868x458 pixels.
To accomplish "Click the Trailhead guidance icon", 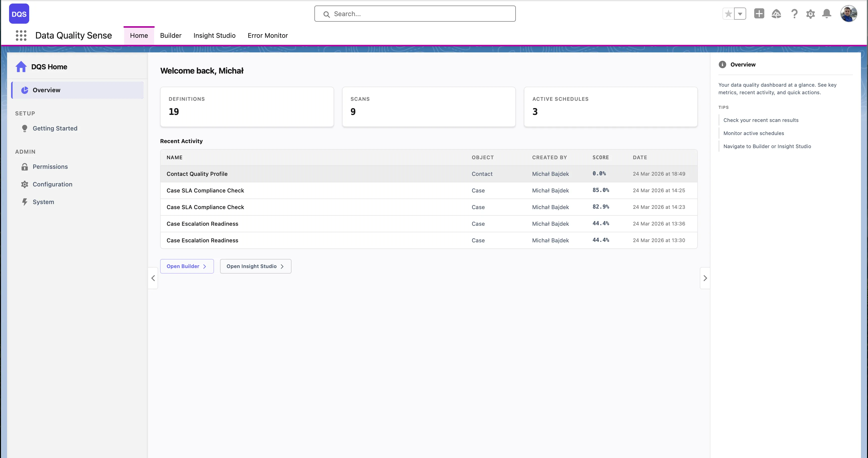I will [776, 14].
